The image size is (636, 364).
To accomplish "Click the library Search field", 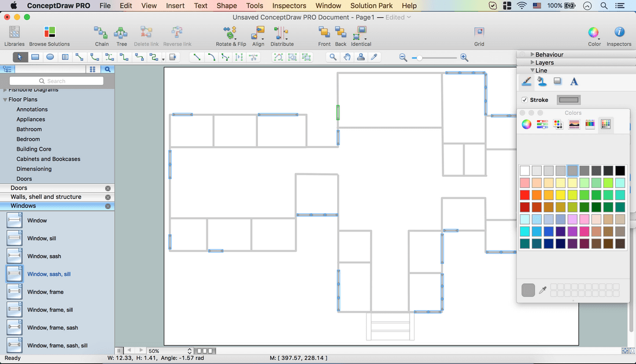I will (57, 81).
